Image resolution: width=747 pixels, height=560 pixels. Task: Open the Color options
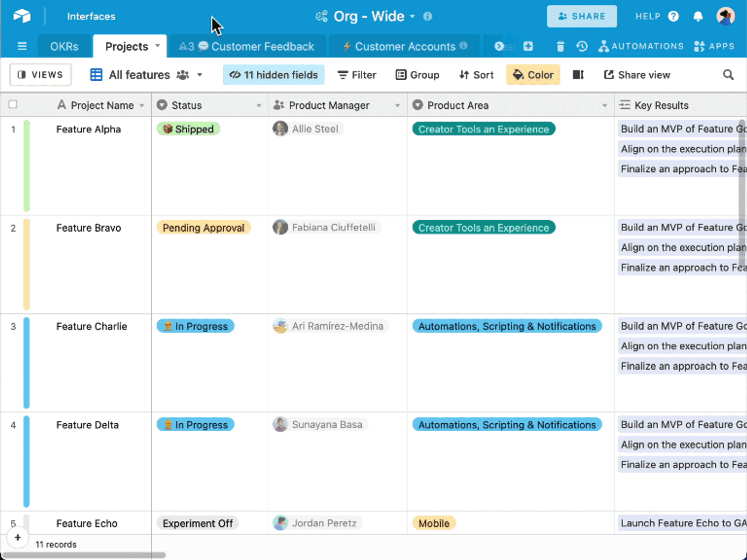point(533,75)
